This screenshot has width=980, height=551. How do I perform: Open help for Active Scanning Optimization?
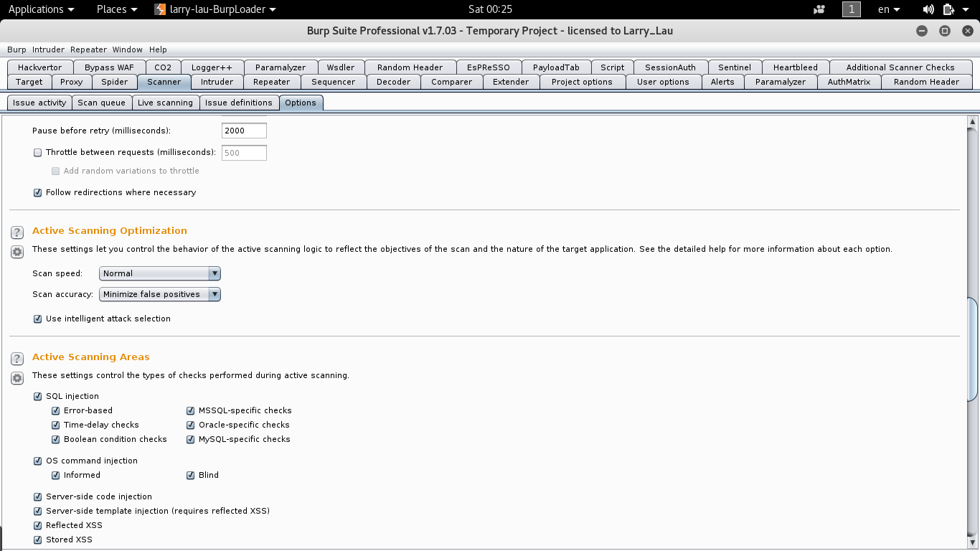17,232
